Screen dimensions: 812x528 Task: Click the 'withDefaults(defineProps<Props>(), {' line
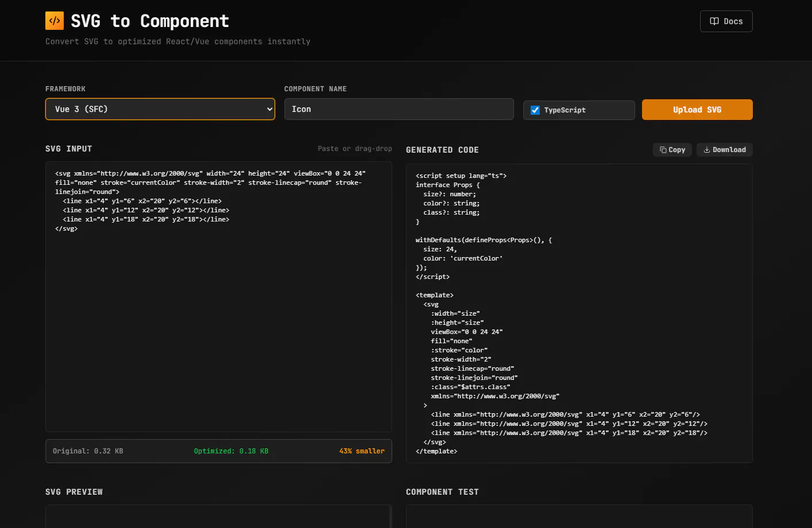pos(484,240)
